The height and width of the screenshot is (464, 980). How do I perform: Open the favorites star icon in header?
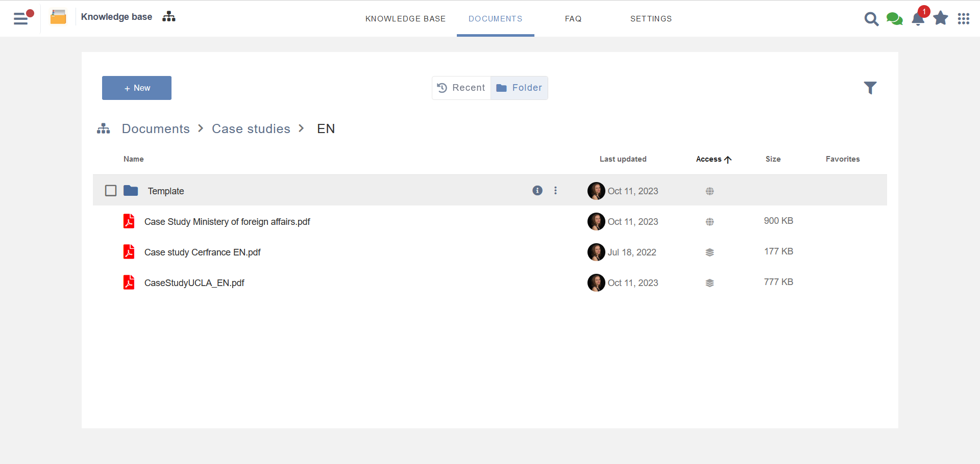coord(941,18)
